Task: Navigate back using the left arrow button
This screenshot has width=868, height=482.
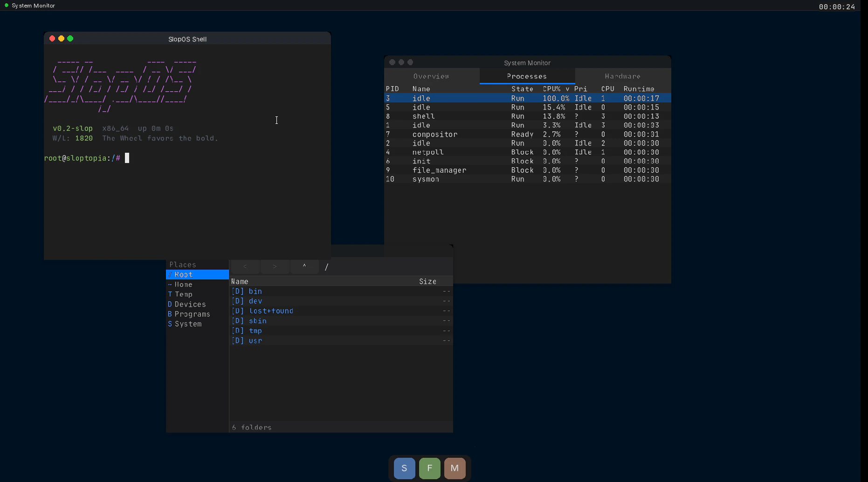Action: click(245, 266)
